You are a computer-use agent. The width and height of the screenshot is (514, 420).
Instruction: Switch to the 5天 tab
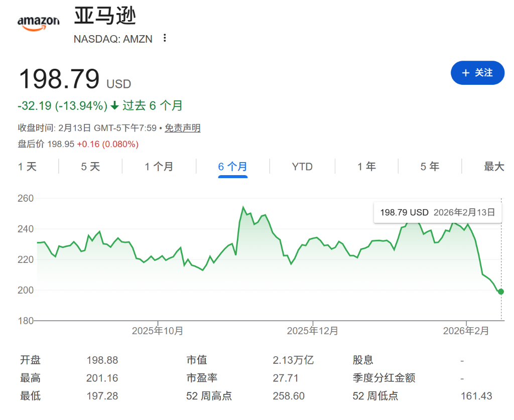[90, 166]
